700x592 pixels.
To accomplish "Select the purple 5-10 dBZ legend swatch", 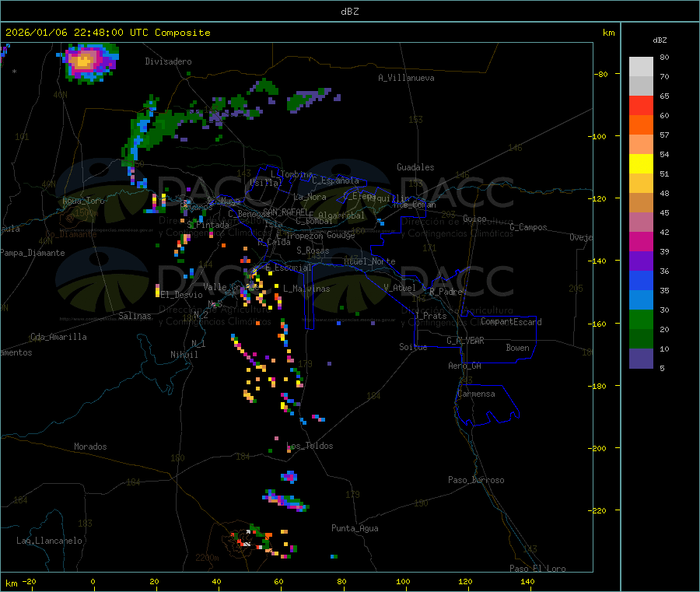I will [641, 359].
